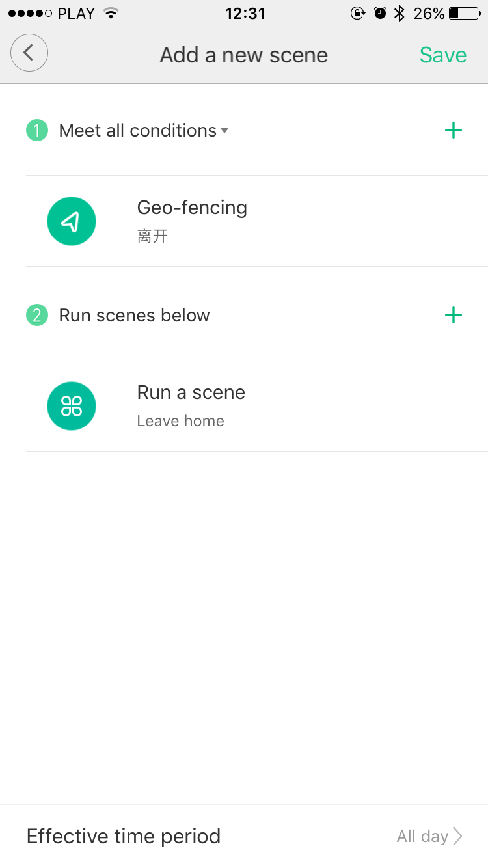Screen dimensions: 488x868
Task: Click the Geo-fencing location arrow icon
Action: tap(72, 221)
